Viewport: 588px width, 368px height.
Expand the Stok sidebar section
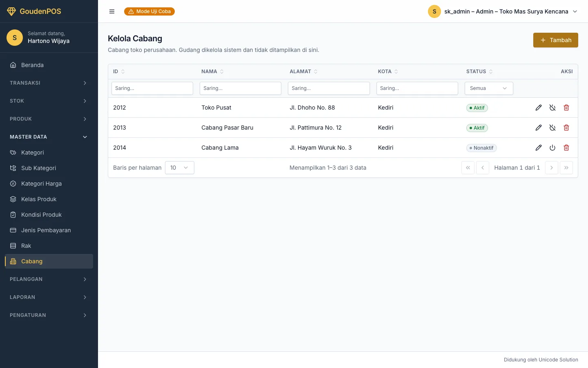pyautogui.click(x=49, y=101)
